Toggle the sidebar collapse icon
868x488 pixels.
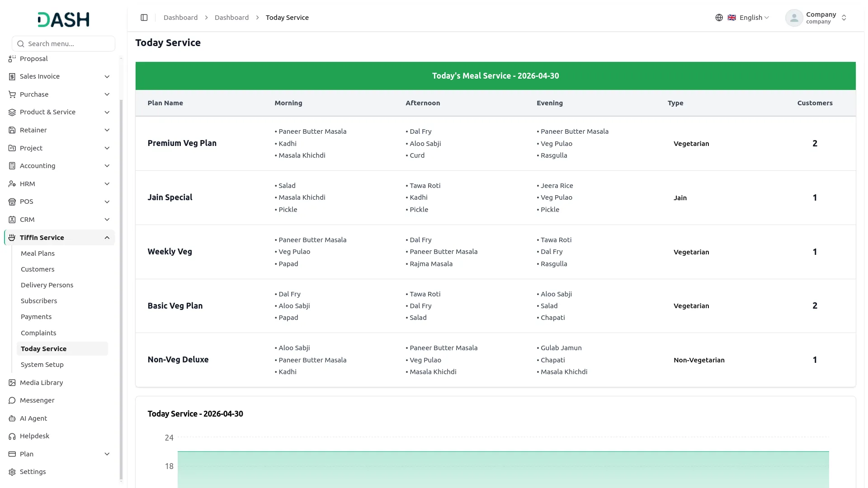(144, 18)
